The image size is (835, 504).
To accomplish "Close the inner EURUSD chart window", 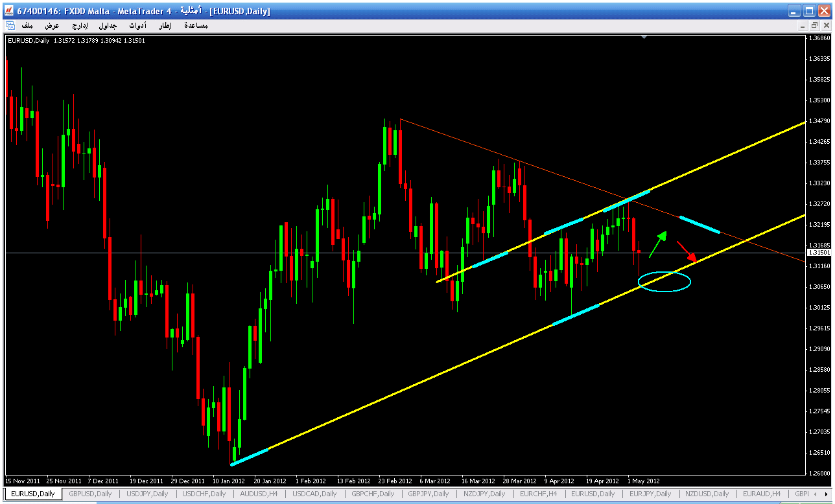I will [825, 25].
